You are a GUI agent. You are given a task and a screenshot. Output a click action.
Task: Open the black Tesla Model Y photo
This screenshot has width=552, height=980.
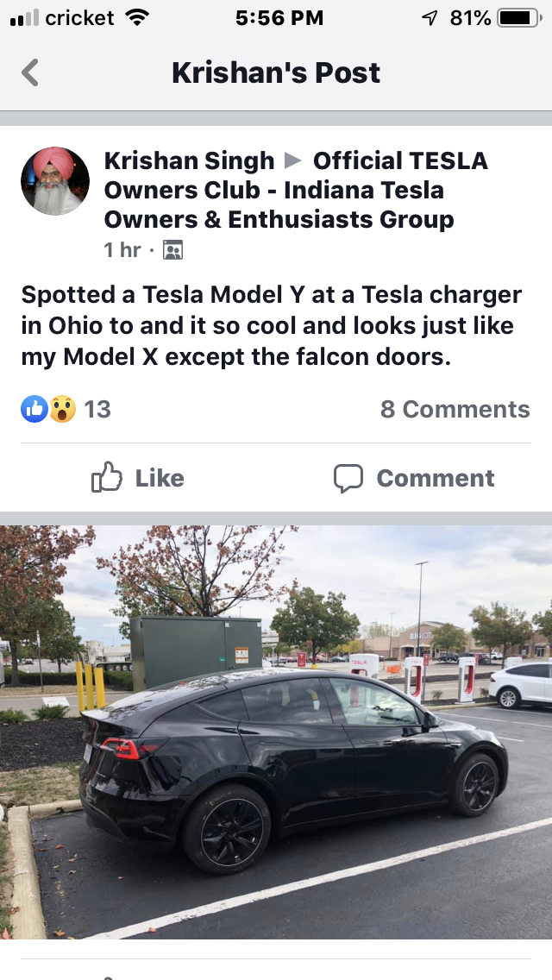(x=276, y=732)
